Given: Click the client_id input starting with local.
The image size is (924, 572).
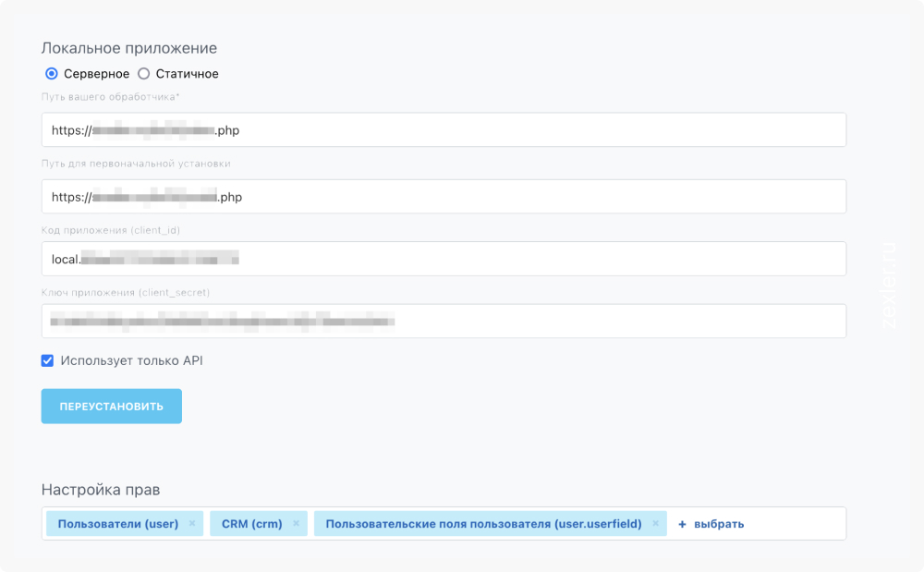Looking at the screenshot, I should [444, 259].
